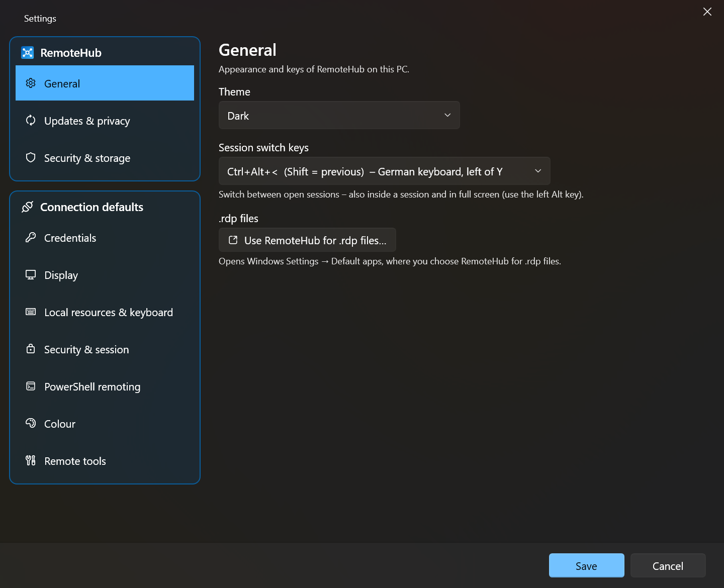Click the Settings window title
724x588 pixels.
point(40,19)
